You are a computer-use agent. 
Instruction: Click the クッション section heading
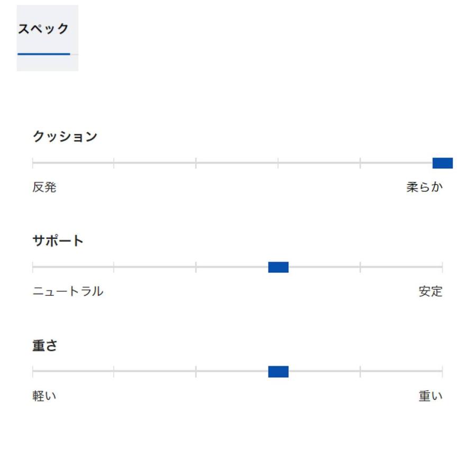(65, 136)
